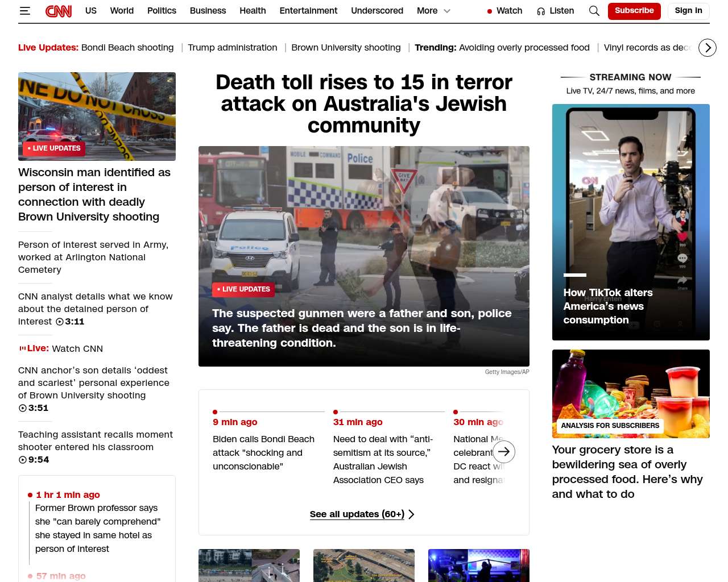728x582 pixels.
Task: Advance the trending topics with right arrow
Action: click(708, 48)
